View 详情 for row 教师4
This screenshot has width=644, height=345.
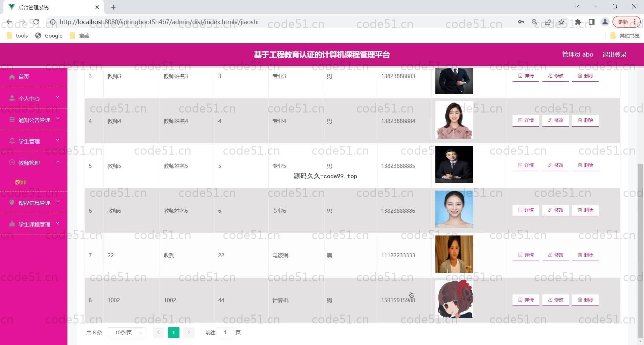(x=526, y=120)
